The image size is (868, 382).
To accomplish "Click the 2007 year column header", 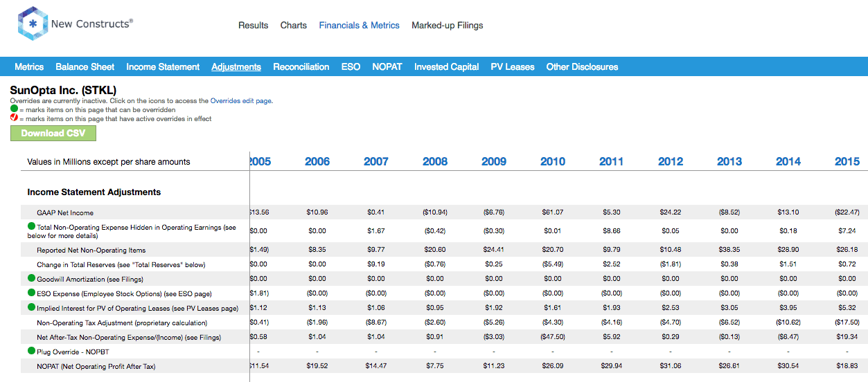I will click(x=376, y=162).
